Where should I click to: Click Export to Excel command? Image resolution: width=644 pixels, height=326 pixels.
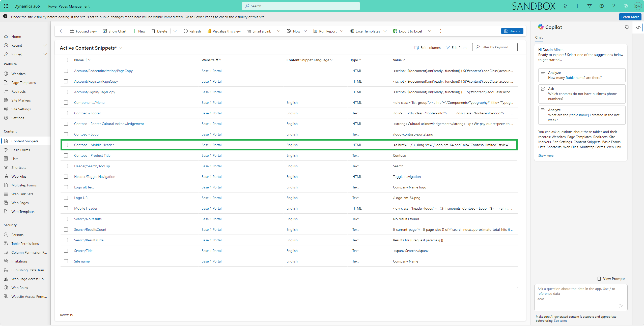coord(407,31)
